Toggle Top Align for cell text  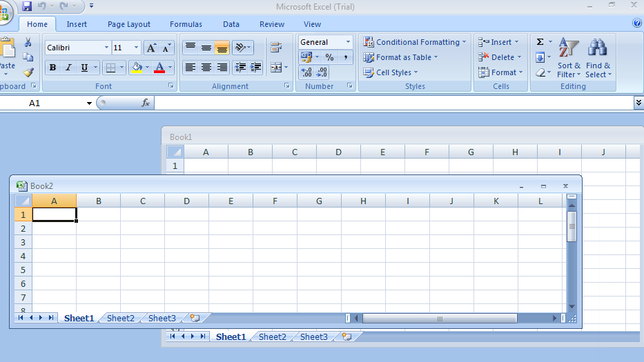click(190, 48)
